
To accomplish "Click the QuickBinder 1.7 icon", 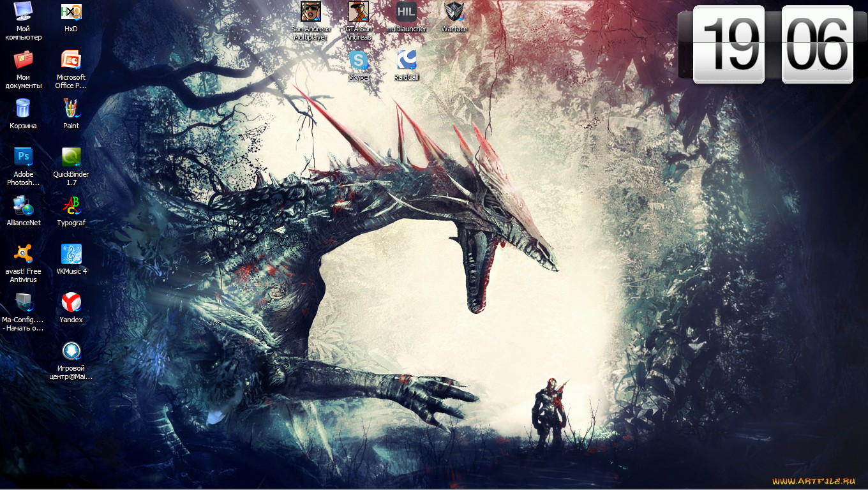I will pos(71,157).
